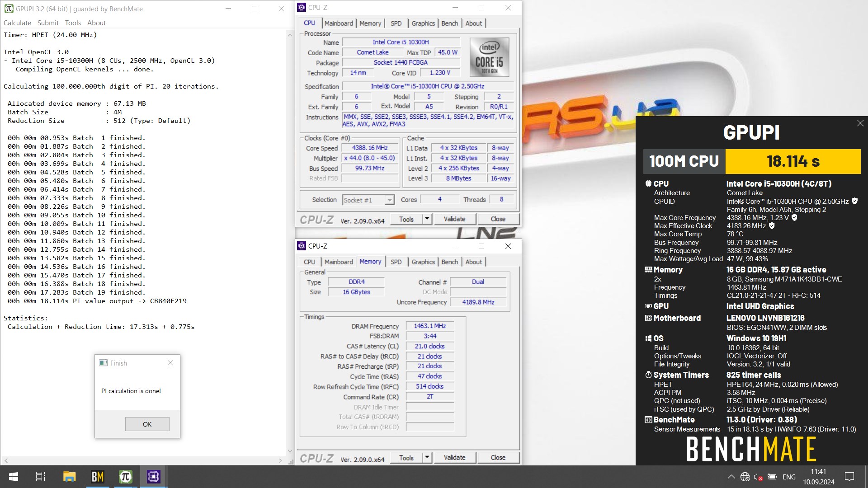Viewport: 868px width, 488px height.
Task: Check the battery status tray icon
Action: [772, 477]
